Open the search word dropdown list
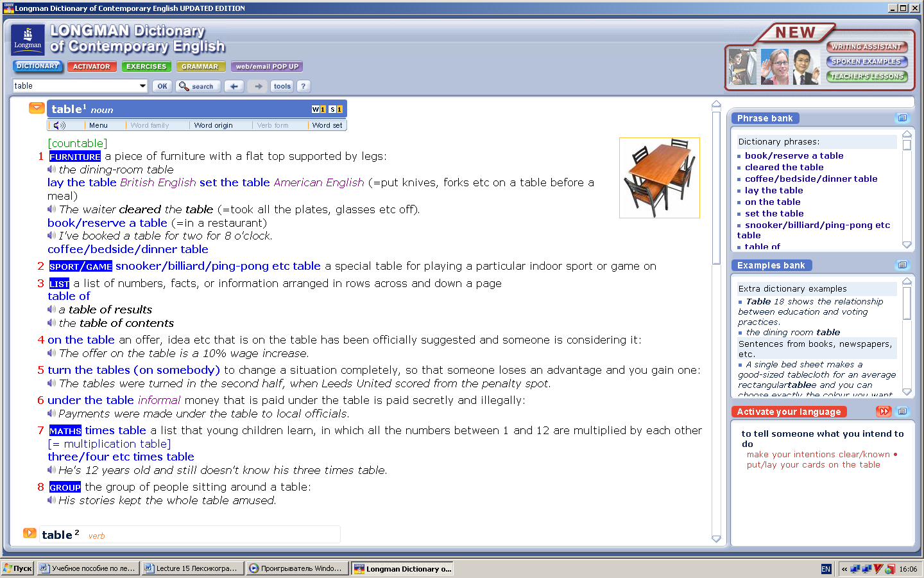Image resolution: width=924 pixels, height=578 pixels. pyautogui.click(x=142, y=86)
